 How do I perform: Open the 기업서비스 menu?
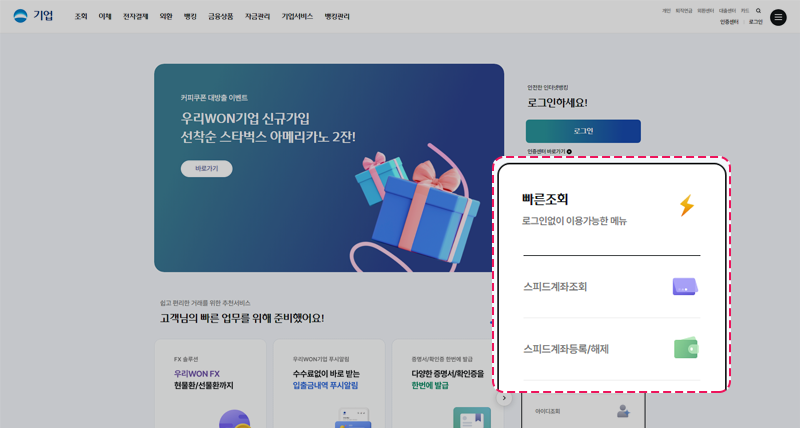pos(297,16)
